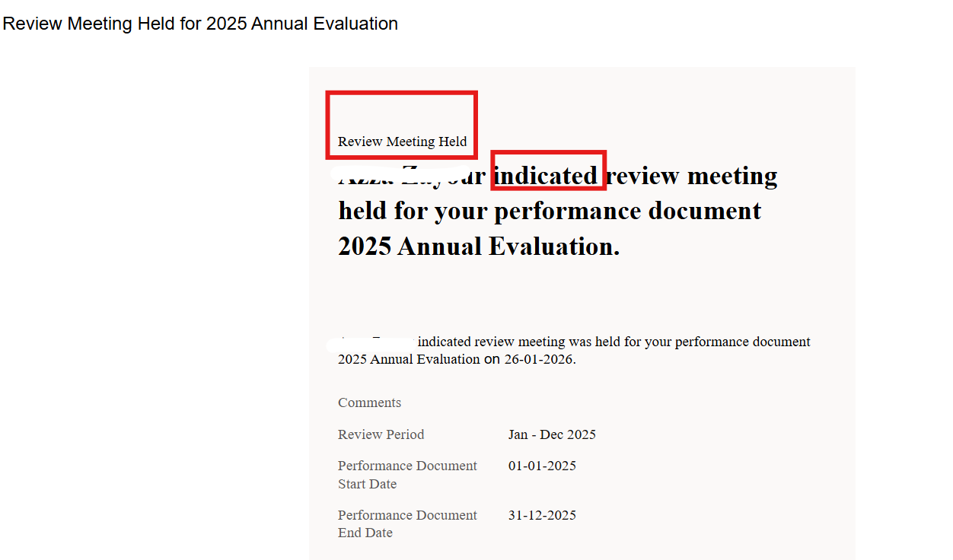Image resolution: width=953 pixels, height=560 pixels.
Task: Click the small Review Meeting Held label
Action: (x=403, y=142)
